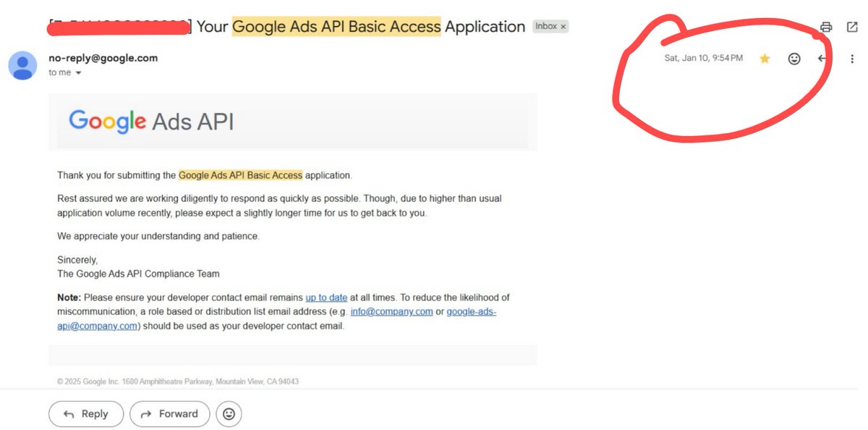The height and width of the screenshot is (430, 868).
Task: Open the three-dot More options menu
Action: click(853, 59)
